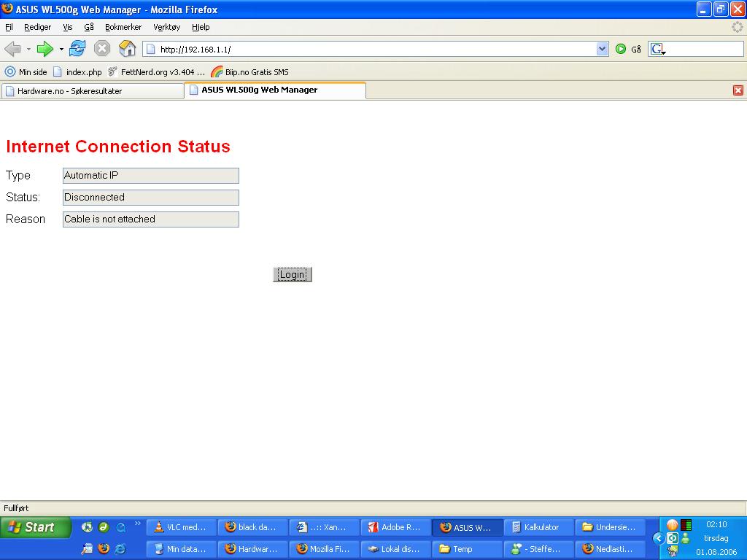Click the Status field showing Disconnected
747x560 pixels.
pos(150,197)
